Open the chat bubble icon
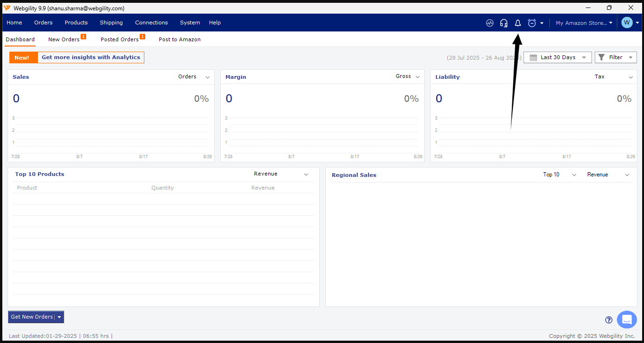 627,320
